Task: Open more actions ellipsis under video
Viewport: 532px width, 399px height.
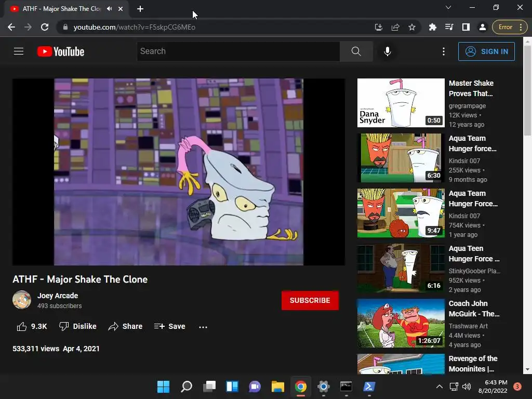Action: 203,327
